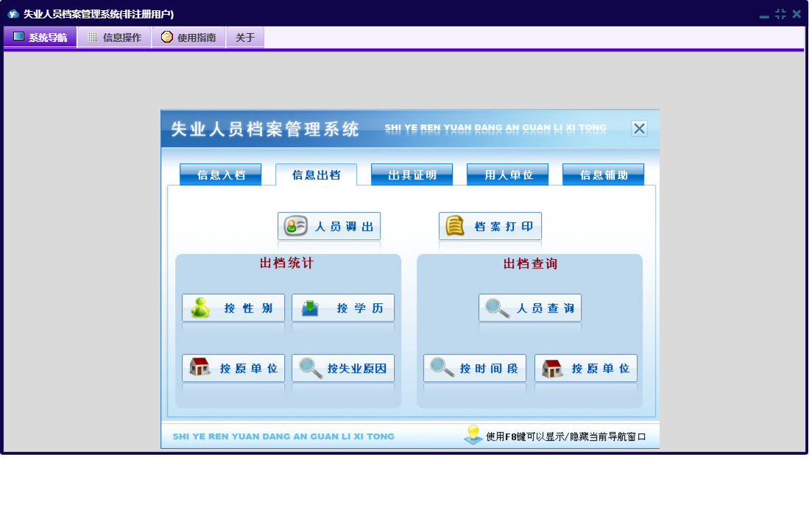The image size is (809, 532).
Task: Click house icon for 出档统计 按原单位
Action: point(200,368)
